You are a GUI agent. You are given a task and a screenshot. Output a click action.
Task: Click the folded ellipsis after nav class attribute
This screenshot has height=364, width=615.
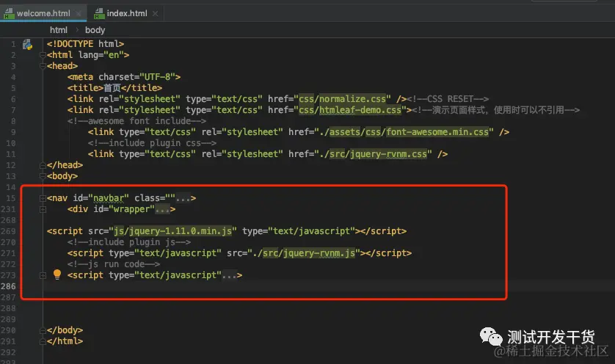(x=183, y=198)
